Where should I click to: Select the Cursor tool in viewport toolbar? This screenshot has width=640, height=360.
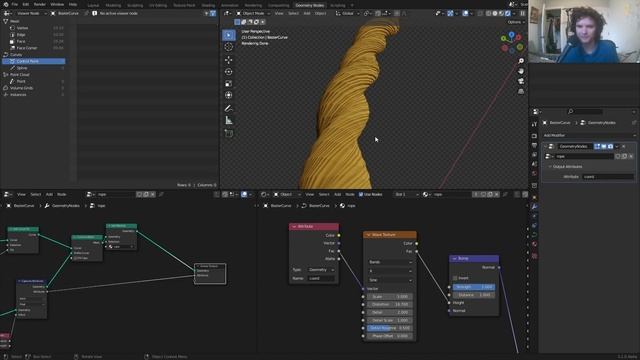pos(229,47)
